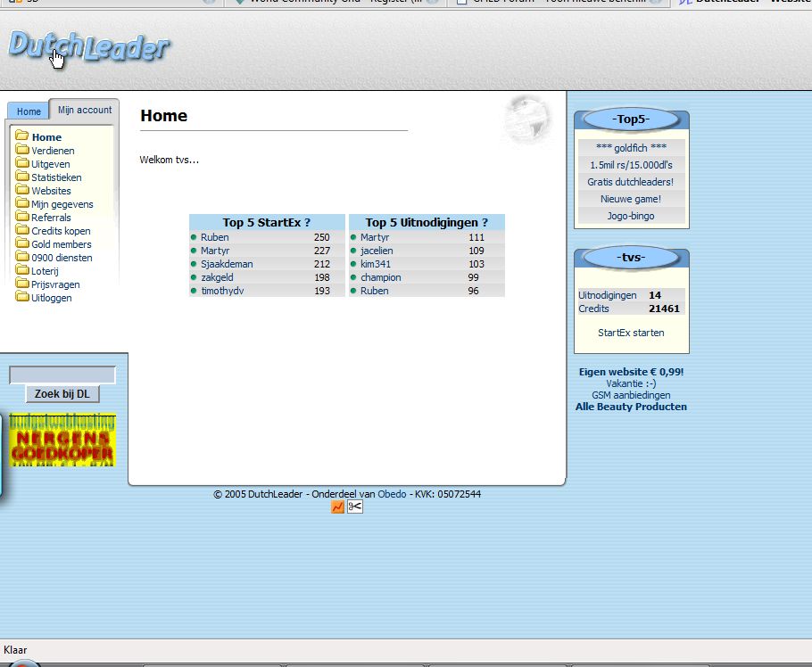Screen dimensions: 812x667
Task: Click Martyr in Top 5 Uitnodigingen
Action: pyautogui.click(x=375, y=237)
